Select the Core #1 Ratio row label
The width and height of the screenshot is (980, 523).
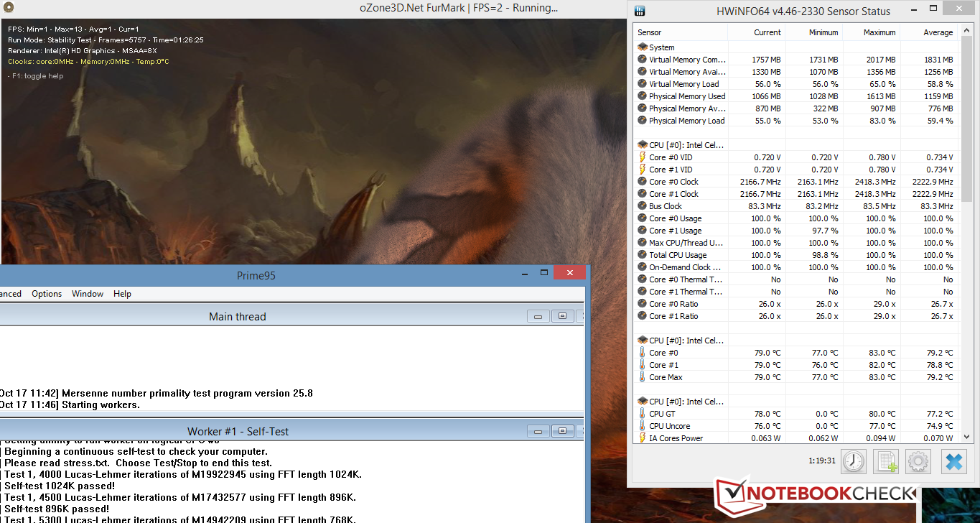(673, 316)
